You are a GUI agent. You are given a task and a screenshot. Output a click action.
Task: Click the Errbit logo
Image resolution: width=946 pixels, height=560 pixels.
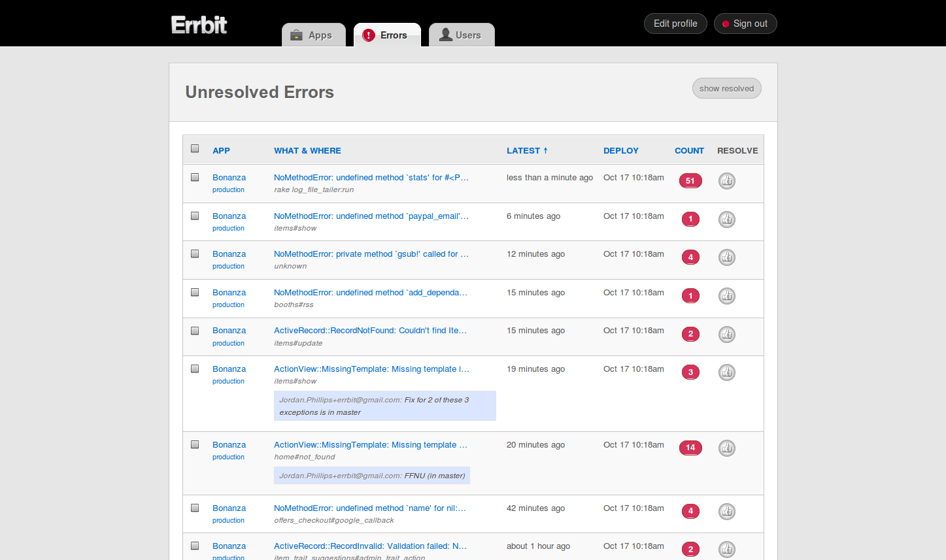tap(198, 24)
